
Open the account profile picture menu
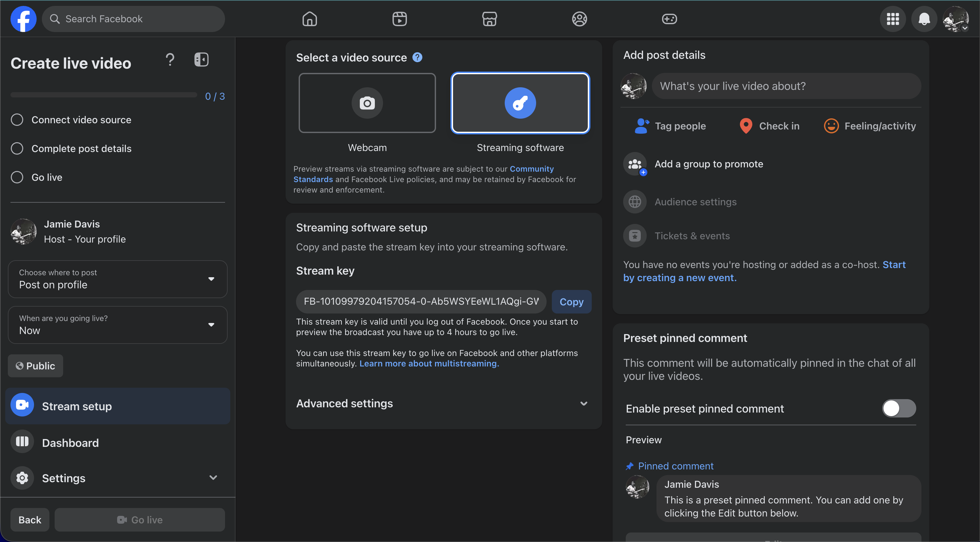pos(956,19)
